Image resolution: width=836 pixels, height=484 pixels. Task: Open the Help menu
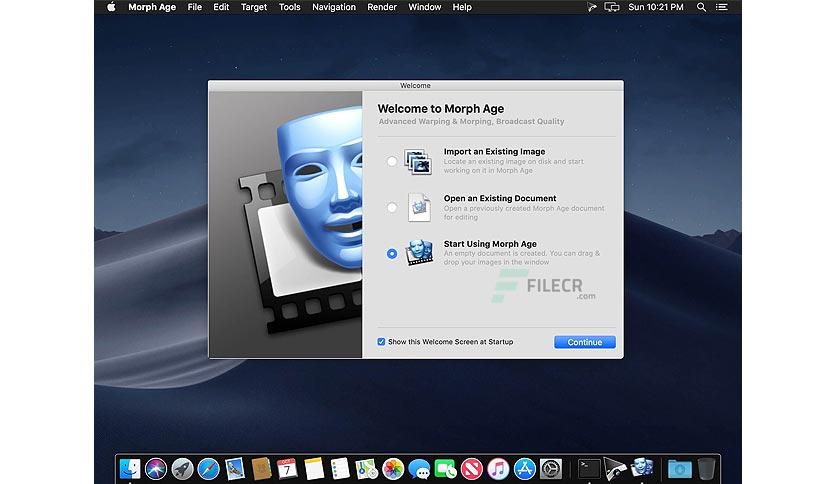click(x=462, y=7)
